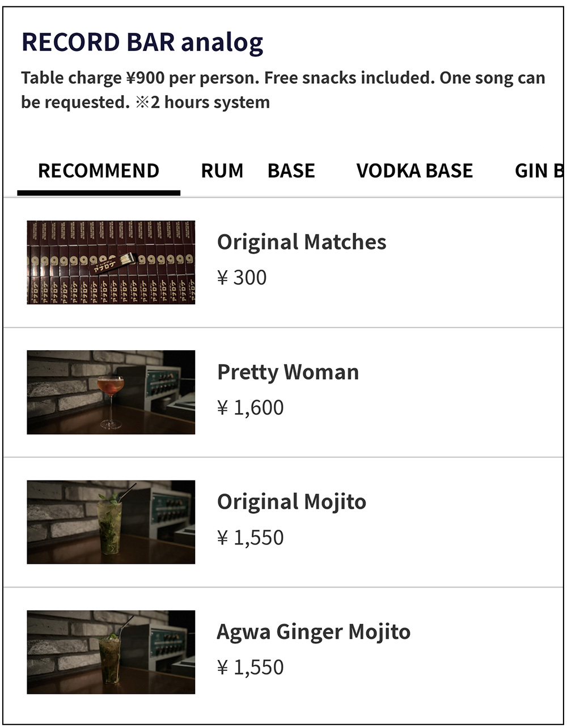
Task: Open the partially visible GIN tab
Action: pos(538,171)
